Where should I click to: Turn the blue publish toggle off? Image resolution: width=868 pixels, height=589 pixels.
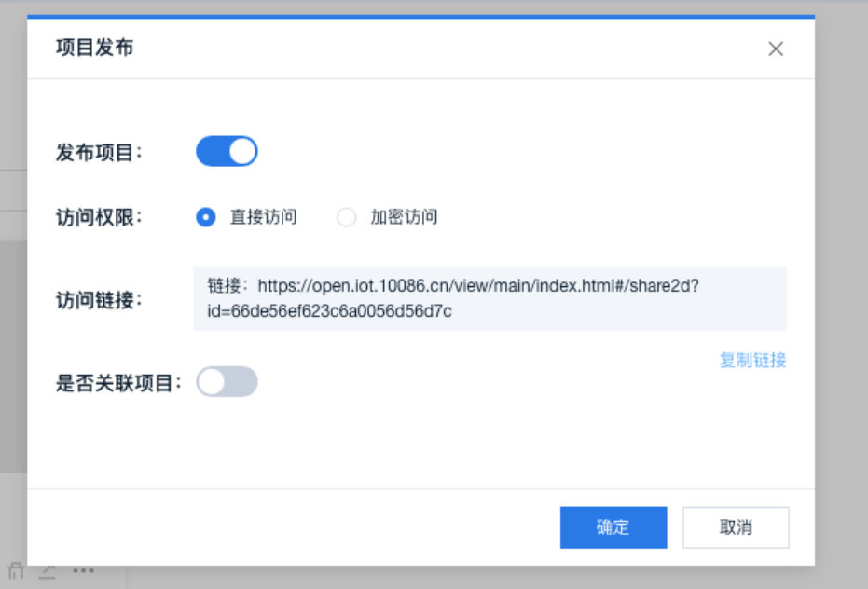(227, 150)
